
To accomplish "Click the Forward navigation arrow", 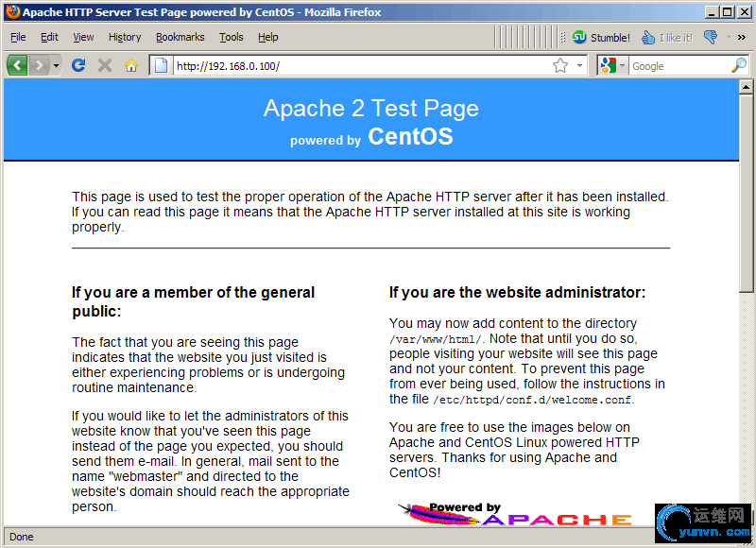I will click(x=39, y=65).
